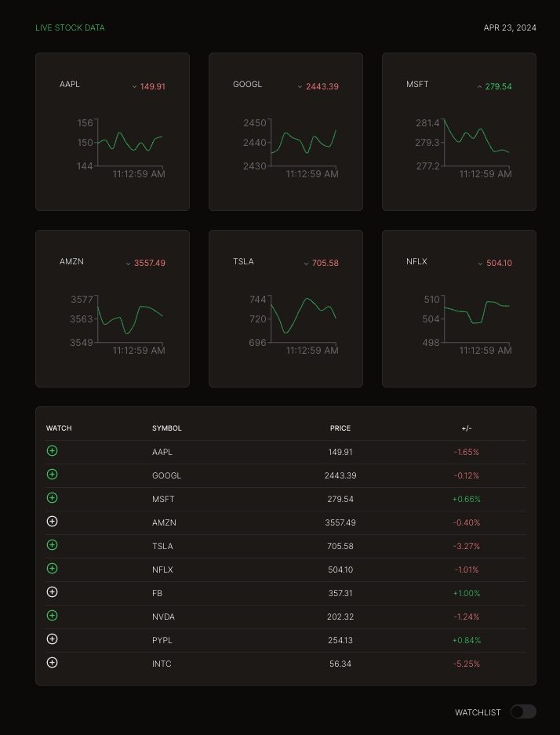Click the LIVE STOCK DATA title
The width and height of the screenshot is (560, 735).
[70, 28]
